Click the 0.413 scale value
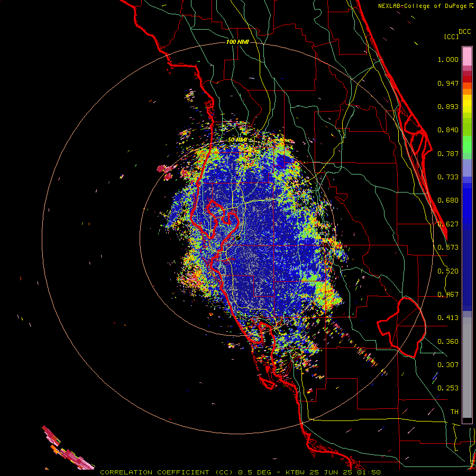Screen dimensions: 476x476 448,318
